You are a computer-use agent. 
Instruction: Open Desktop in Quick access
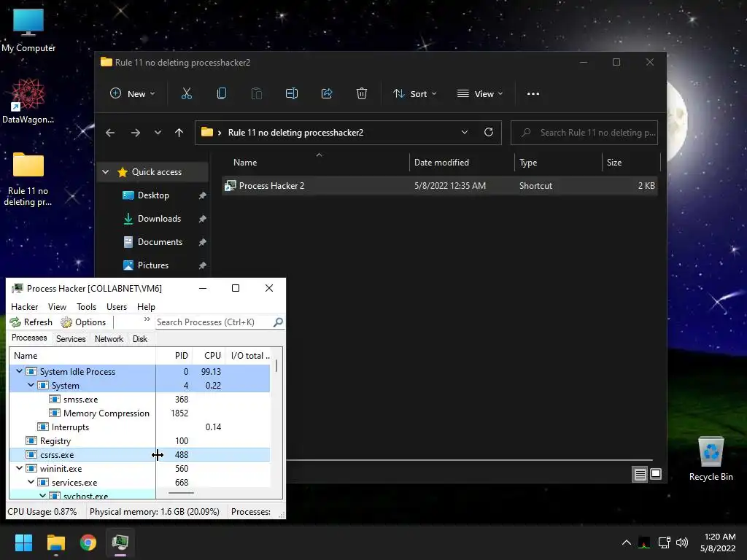pos(153,195)
